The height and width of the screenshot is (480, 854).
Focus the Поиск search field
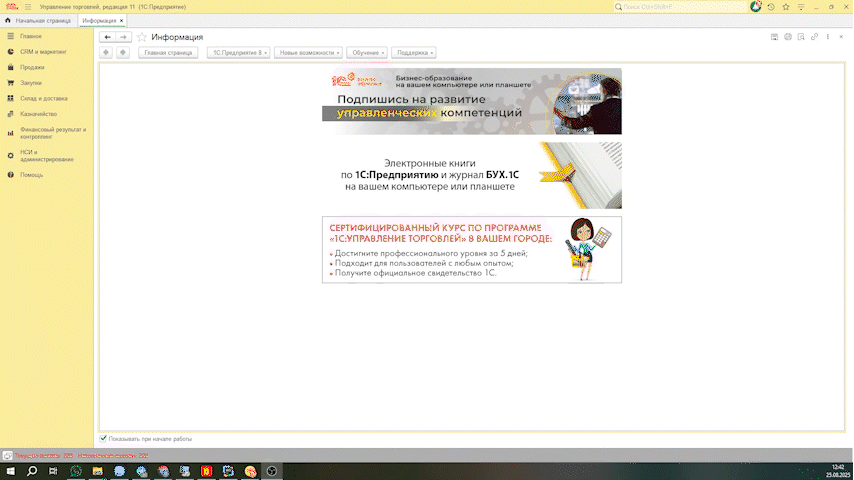(x=681, y=7)
